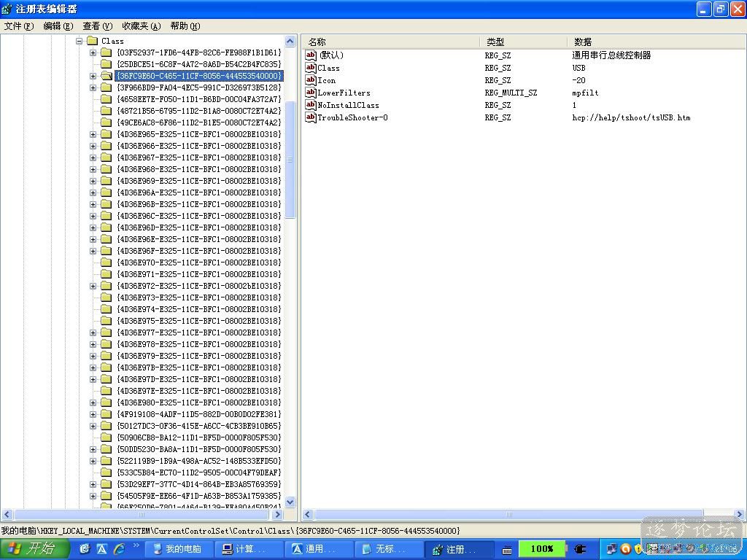747x560 pixels.
Task: Sort values by 数据 column header
Action: click(657, 42)
